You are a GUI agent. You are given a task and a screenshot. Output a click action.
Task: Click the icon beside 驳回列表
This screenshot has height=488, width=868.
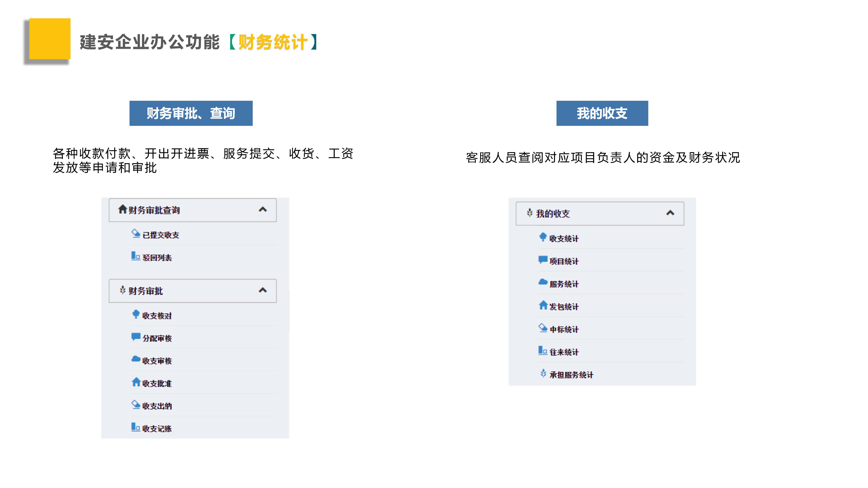135,256
